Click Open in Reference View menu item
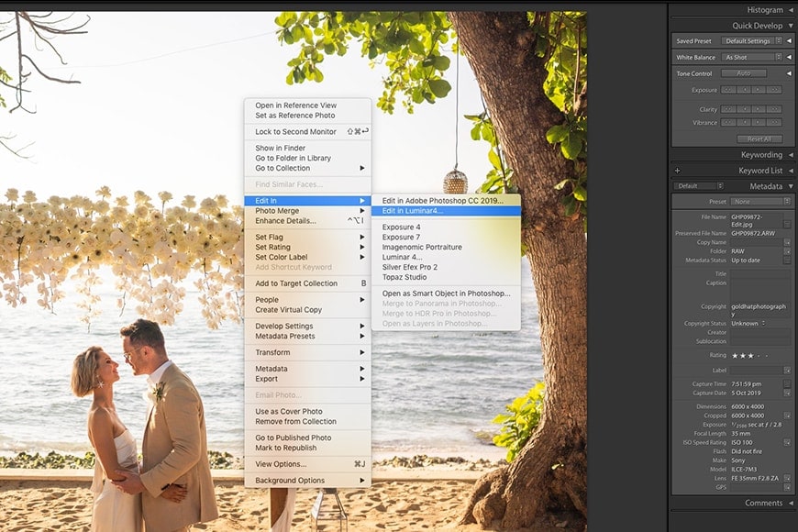Viewport: 798px width, 532px height. [307, 105]
